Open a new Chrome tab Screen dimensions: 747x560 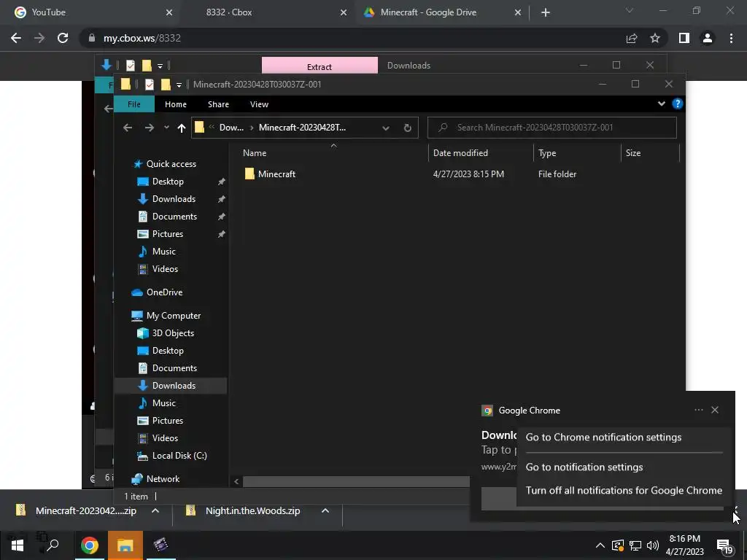546,12
